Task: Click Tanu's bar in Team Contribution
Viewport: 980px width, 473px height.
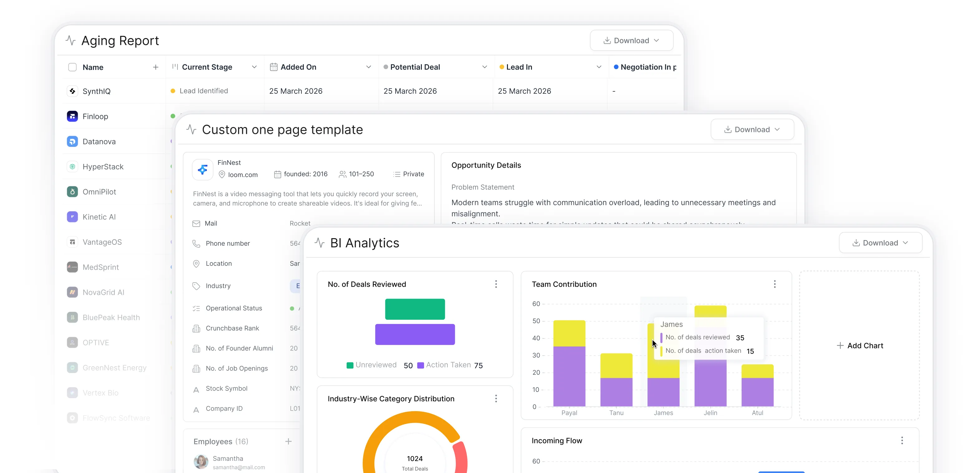Action: click(616, 380)
